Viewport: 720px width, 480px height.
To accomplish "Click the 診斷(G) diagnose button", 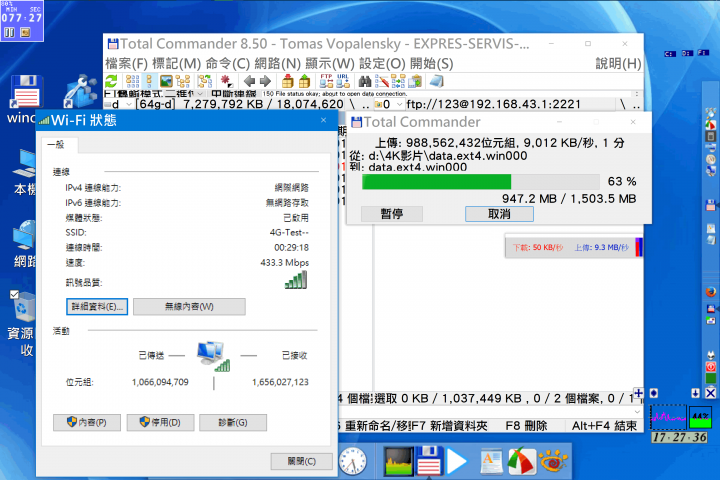I will click(233, 423).
